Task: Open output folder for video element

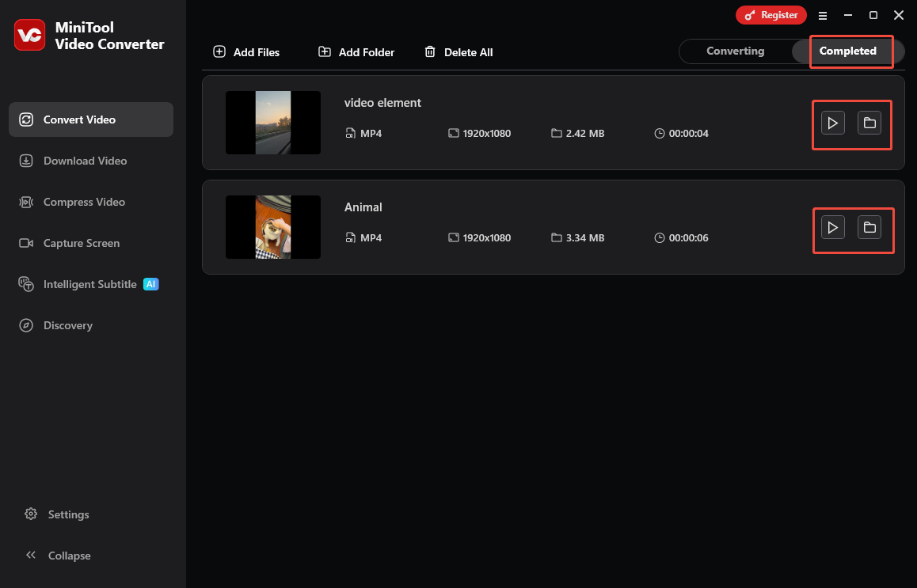Action: pyautogui.click(x=869, y=123)
